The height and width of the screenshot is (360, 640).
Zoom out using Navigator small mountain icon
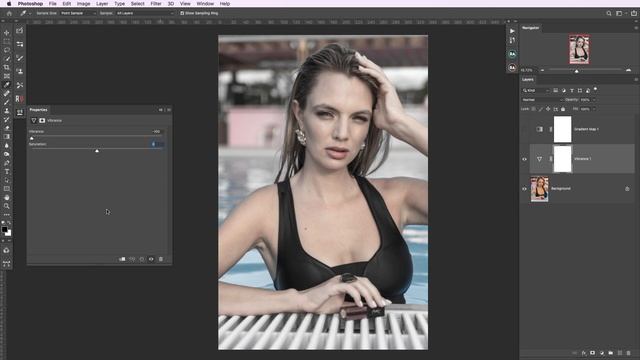pos(542,70)
